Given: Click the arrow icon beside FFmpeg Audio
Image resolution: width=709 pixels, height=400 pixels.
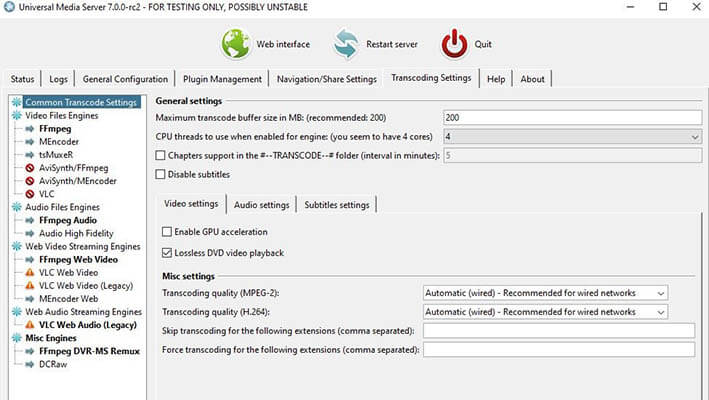Looking at the screenshot, I should [30, 221].
